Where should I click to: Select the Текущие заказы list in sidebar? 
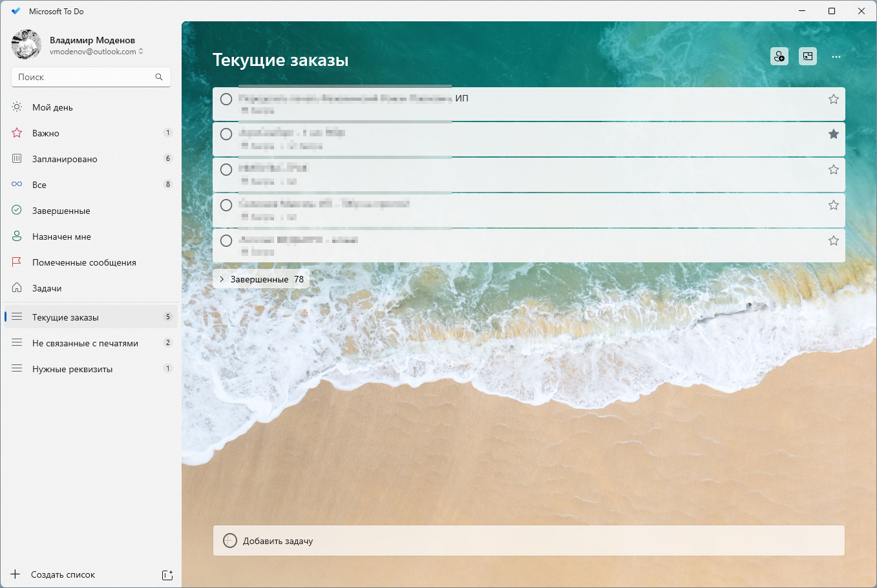coord(90,317)
